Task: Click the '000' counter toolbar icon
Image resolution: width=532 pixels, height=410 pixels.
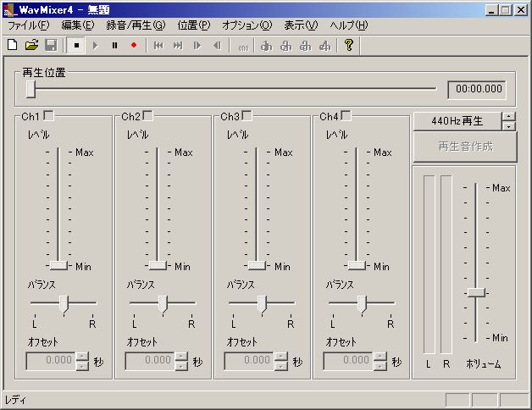Action: [243, 47]
